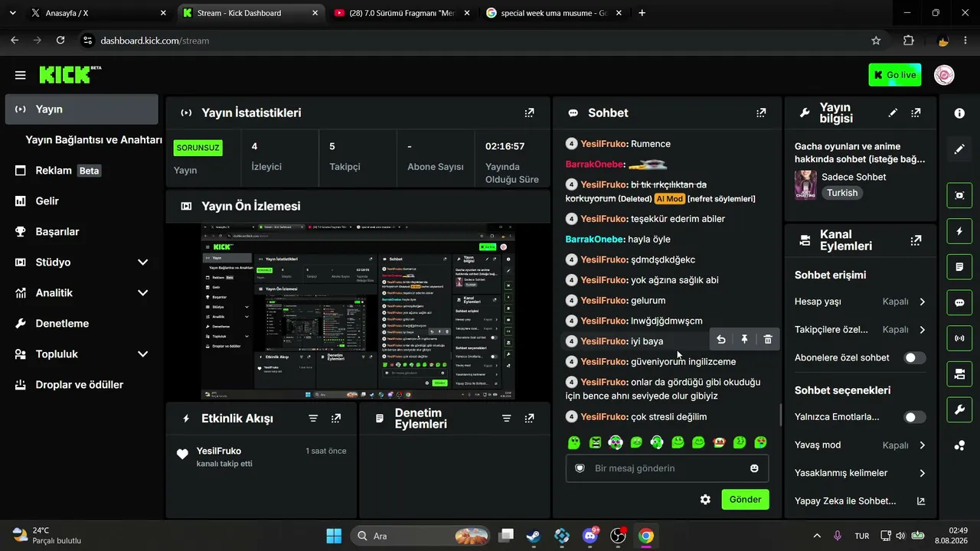
Task: Open the emoji picker in the message box
Action: (x=754, y=468)
